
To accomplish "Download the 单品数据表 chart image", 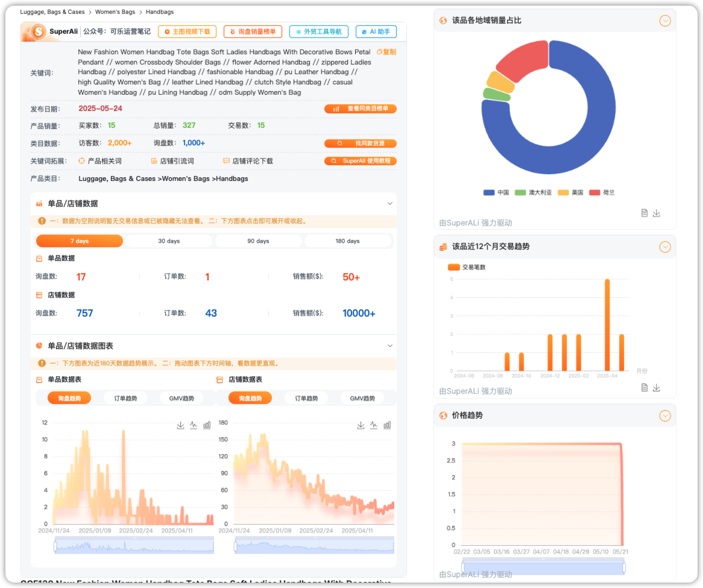I will (x=180, y=425).
